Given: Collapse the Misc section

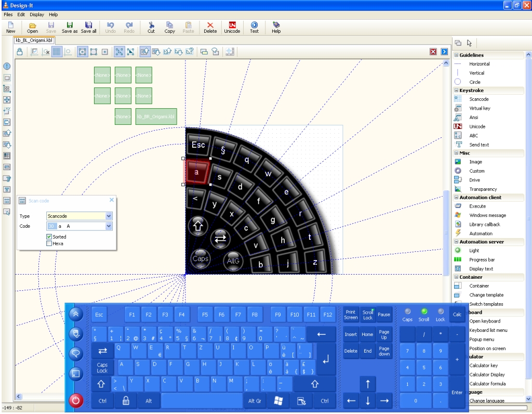Looking at the screenshot, I should click(x=456, y=153).
